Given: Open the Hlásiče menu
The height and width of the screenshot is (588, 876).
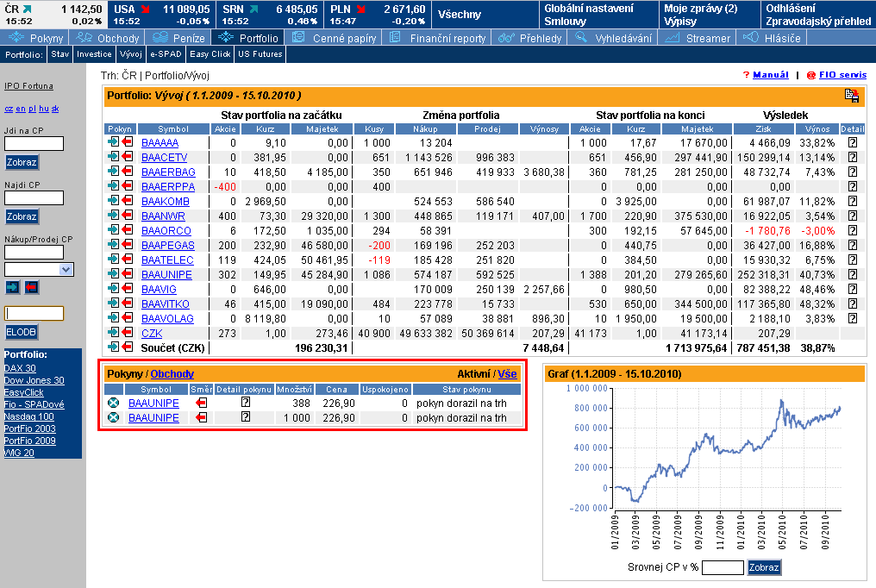Looking at the screenshot, I should pos(772,38).
